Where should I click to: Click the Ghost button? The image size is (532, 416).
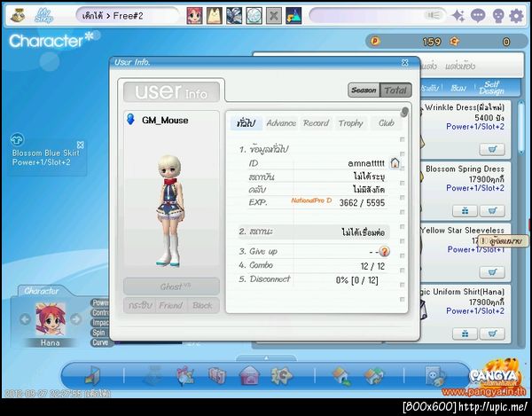pos(171,286)
